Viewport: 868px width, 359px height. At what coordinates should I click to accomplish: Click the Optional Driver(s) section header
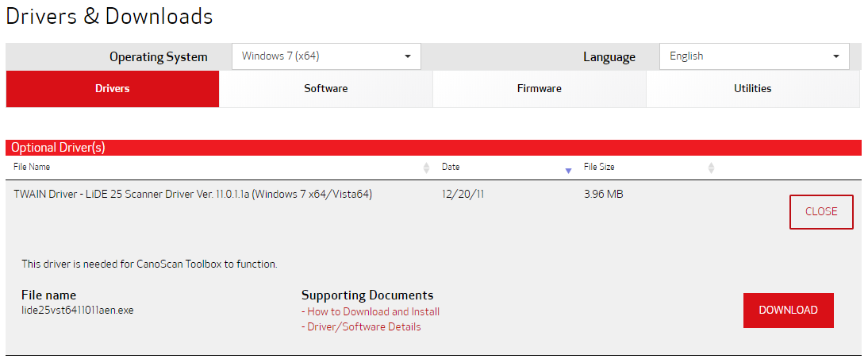[x=433, y=148]
